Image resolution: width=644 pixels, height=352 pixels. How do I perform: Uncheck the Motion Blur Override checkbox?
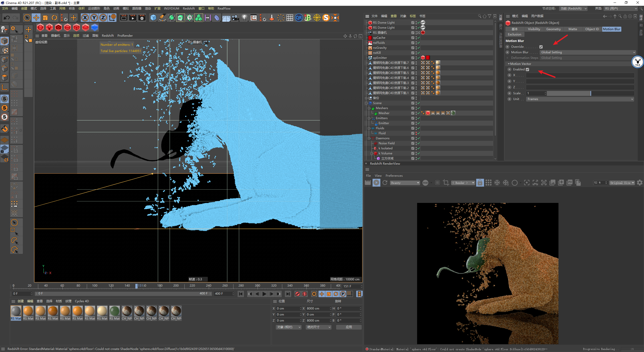(541, 47)
